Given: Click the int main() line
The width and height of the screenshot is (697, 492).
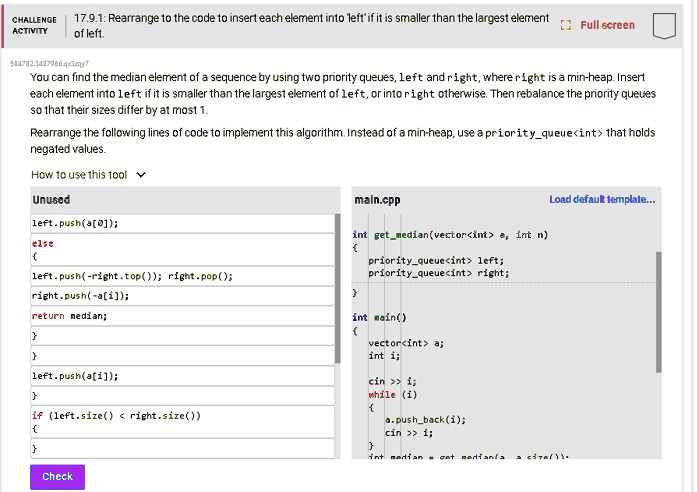Looking at the screenshot, I should pyautogui.click(x=379, y=317).
